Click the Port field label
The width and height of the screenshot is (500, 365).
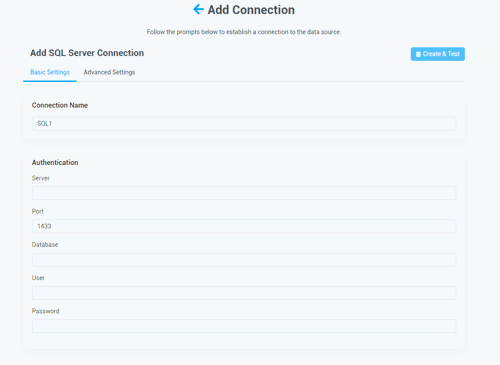point(38,211)
